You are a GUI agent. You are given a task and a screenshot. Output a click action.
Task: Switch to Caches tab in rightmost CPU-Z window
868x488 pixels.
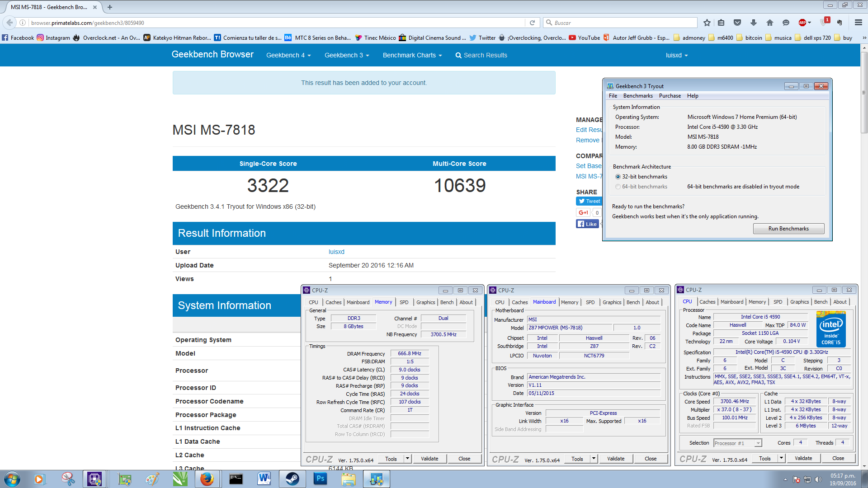(707, 302)
